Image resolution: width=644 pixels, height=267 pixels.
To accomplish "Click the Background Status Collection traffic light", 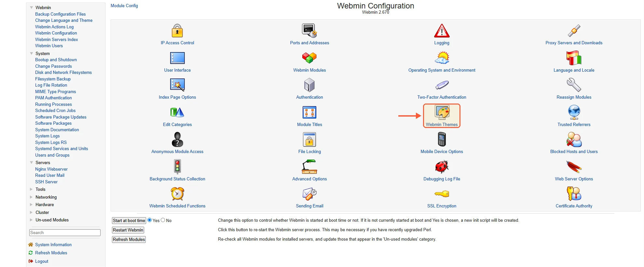I will point(177,167).
